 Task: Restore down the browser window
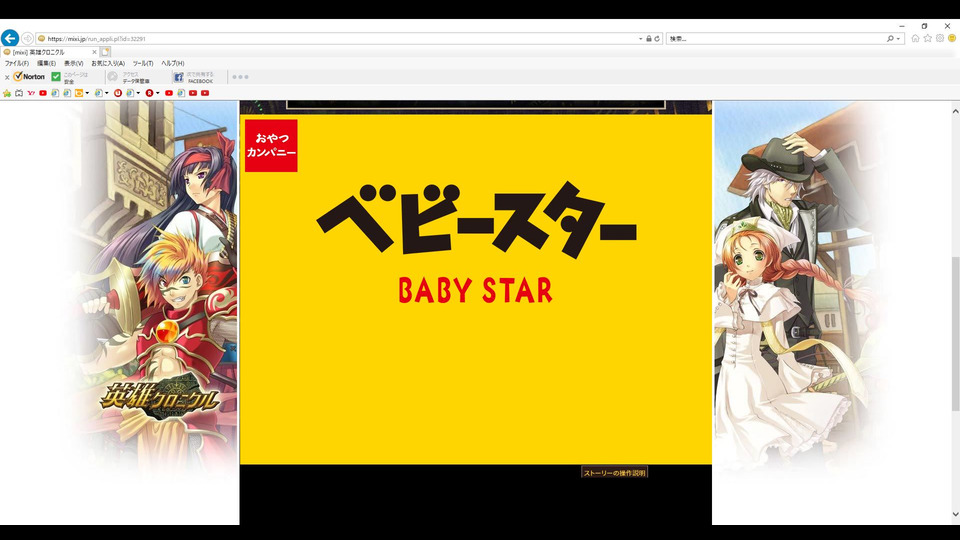tap(924, 26)
